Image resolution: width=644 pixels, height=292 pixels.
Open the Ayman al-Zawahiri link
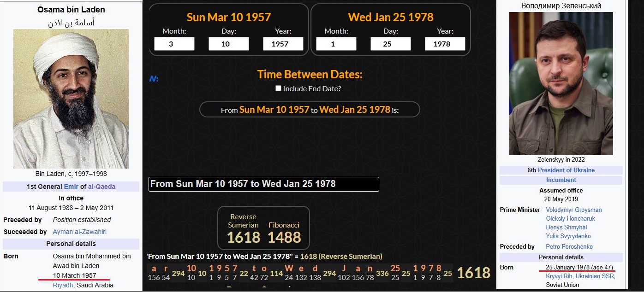pos(79,232)
